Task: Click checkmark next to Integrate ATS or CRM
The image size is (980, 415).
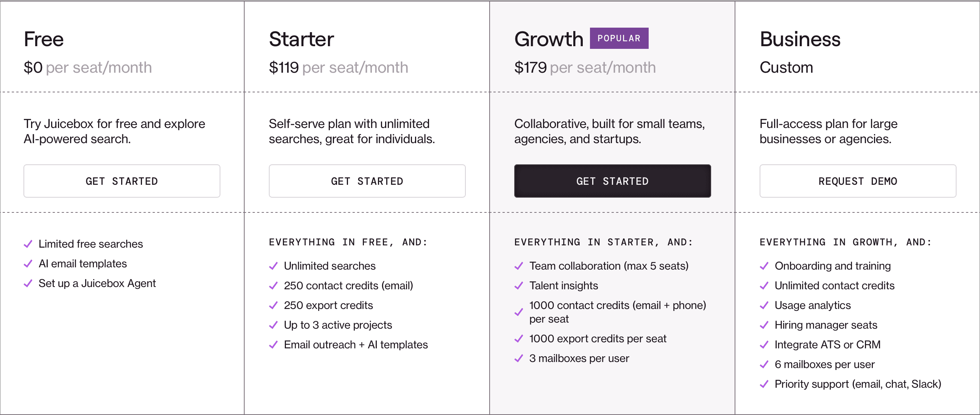Action: coord(764,345)
